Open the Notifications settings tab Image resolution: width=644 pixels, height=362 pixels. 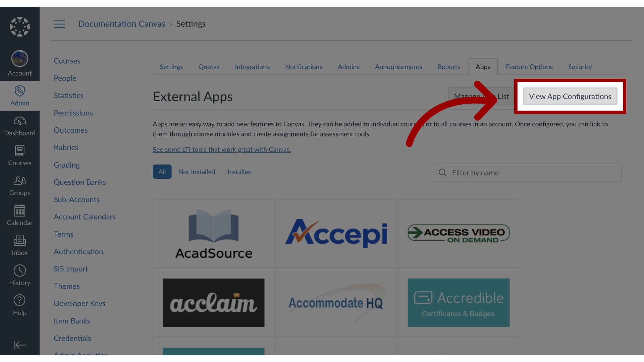point(304,67)
